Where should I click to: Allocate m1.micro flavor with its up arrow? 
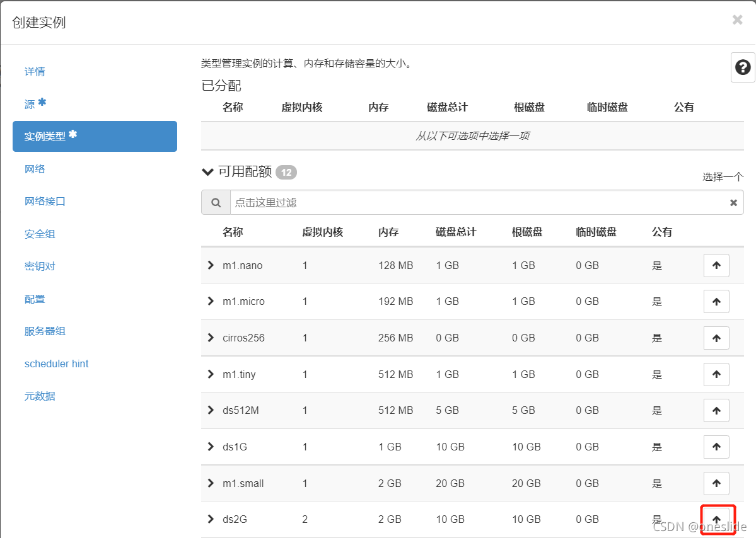coord(716,302)
